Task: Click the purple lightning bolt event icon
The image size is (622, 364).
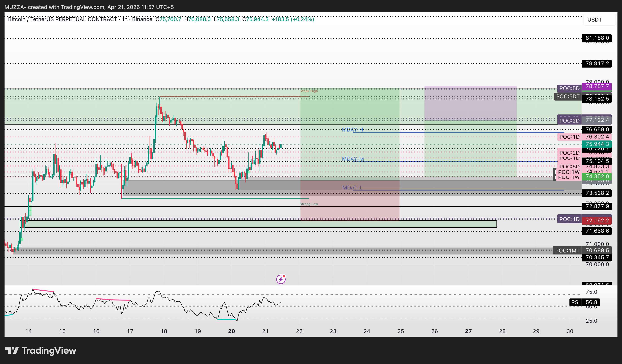Action: pyautogui.click(x=281, y=279)
